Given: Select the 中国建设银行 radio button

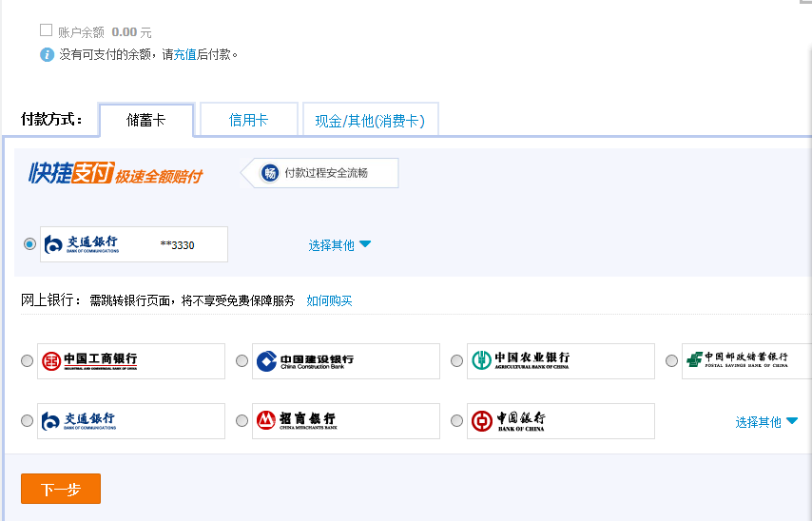Looking at the screenshot, I should point(242,361).
